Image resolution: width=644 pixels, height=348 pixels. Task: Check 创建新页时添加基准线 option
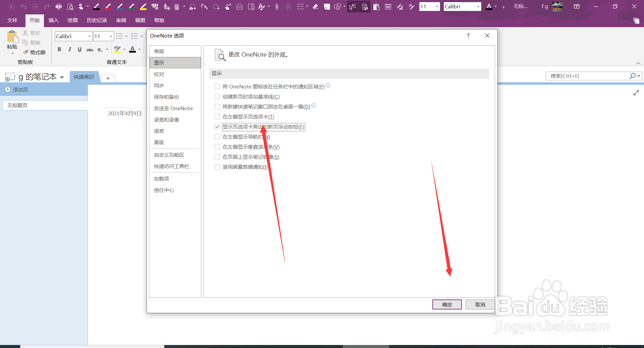[x=217, y=97]
